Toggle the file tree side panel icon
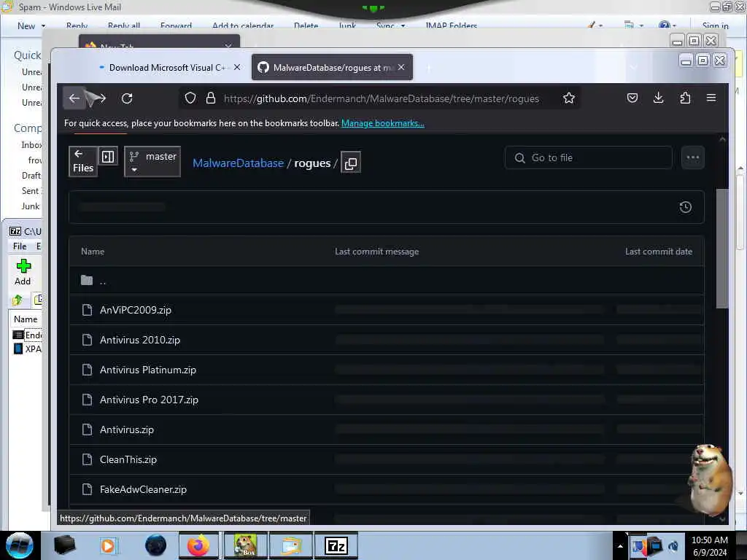The height and width of the screenshot is (560, 747). click(108, 157)
